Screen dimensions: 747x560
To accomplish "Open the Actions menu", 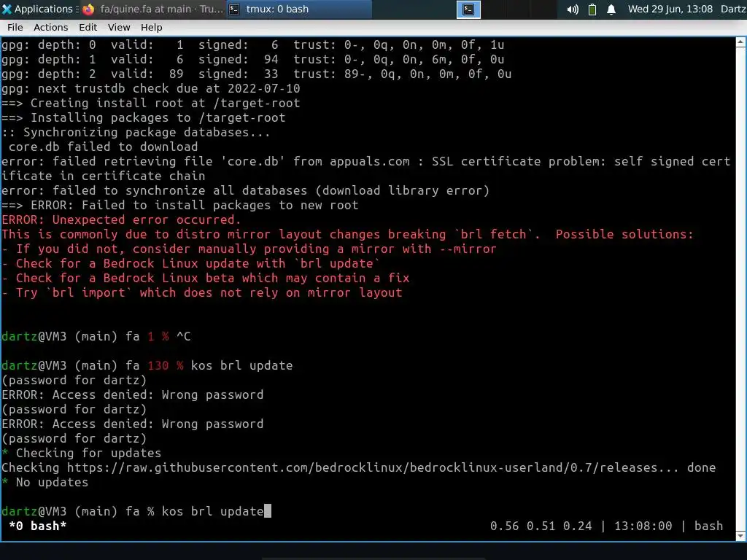I will [50, 27].
